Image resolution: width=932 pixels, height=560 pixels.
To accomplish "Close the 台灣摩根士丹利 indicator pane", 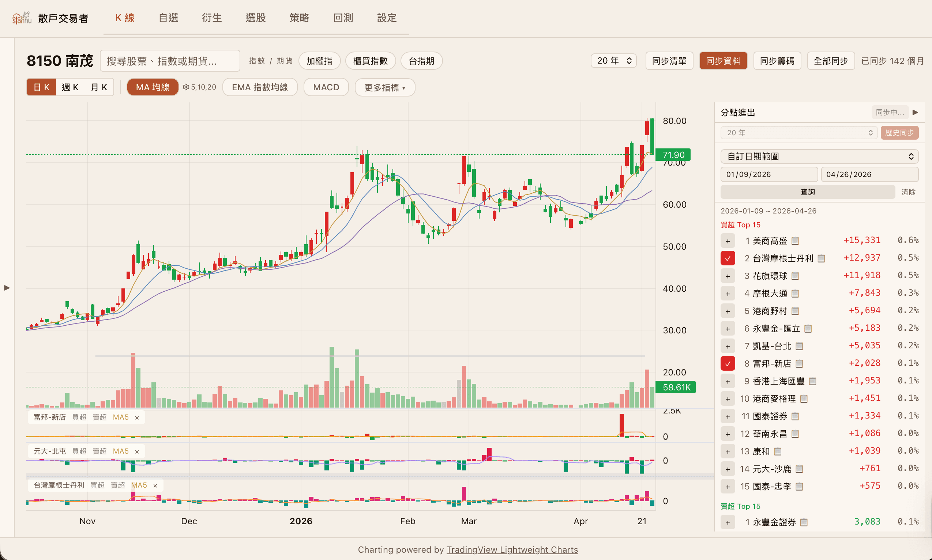I will pyautogui.click(x=155, y=485).
